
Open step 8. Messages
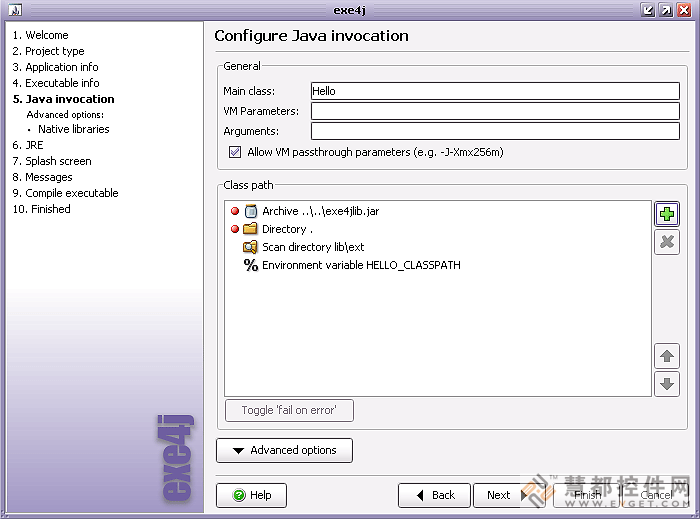(x=42, y=177)
